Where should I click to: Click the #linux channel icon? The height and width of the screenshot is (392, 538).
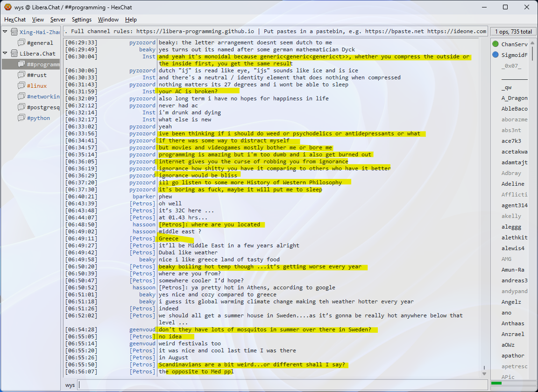pos(21,86)
